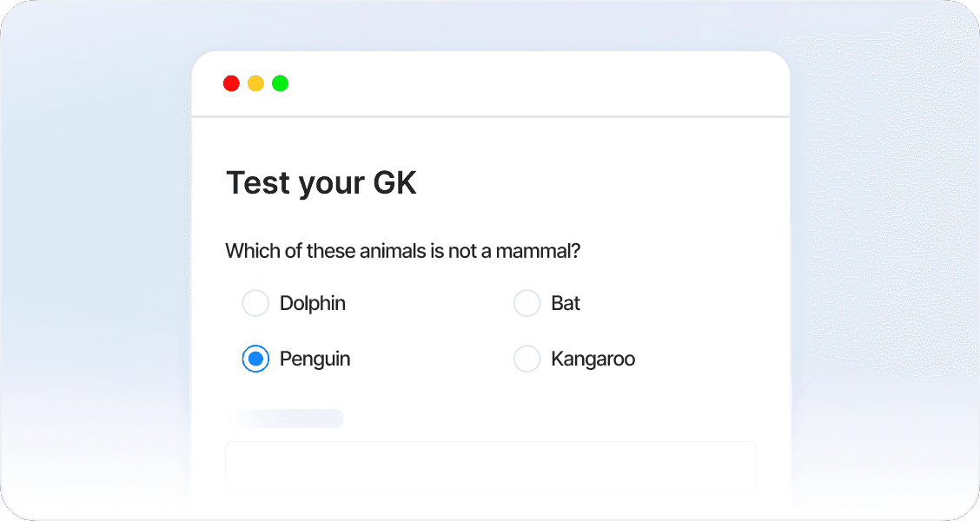Click the "Penguin" option label text
980x521 pixels.
point(315,359)
